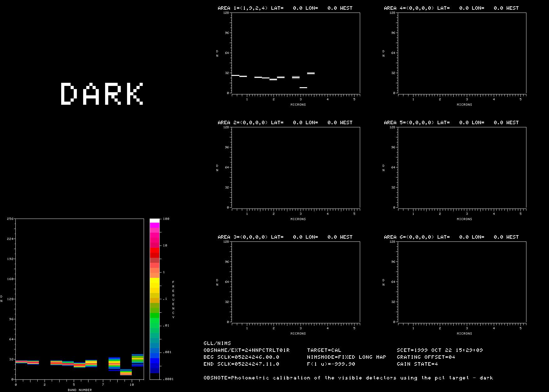Click the OBSNAME/EXT=24NNPCTRLT01R label
The height and width of the screenshot is (392, 549).
[x=247, y=350]
